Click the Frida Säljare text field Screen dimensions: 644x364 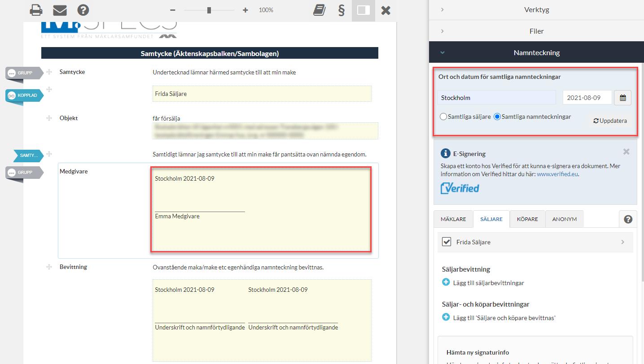262,94
